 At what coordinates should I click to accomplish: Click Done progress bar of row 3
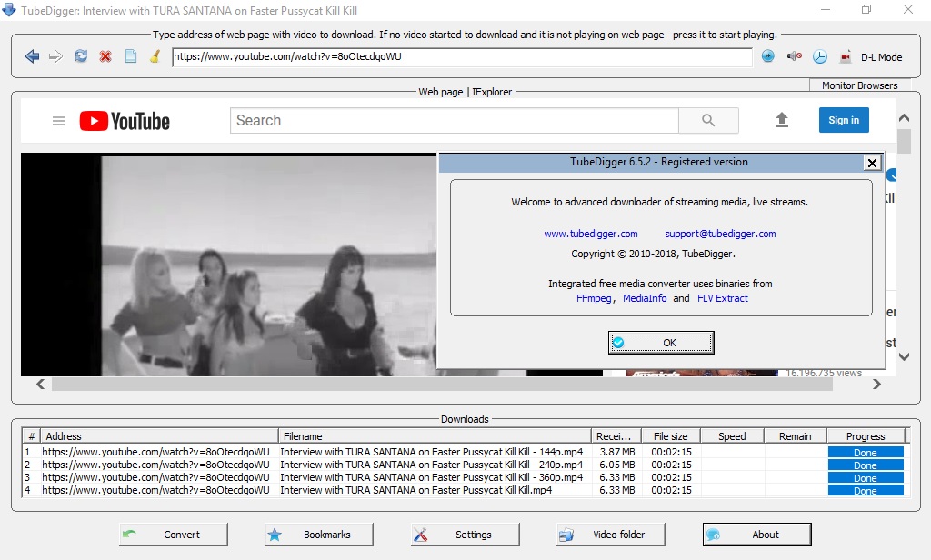click(x=866, y=478)
